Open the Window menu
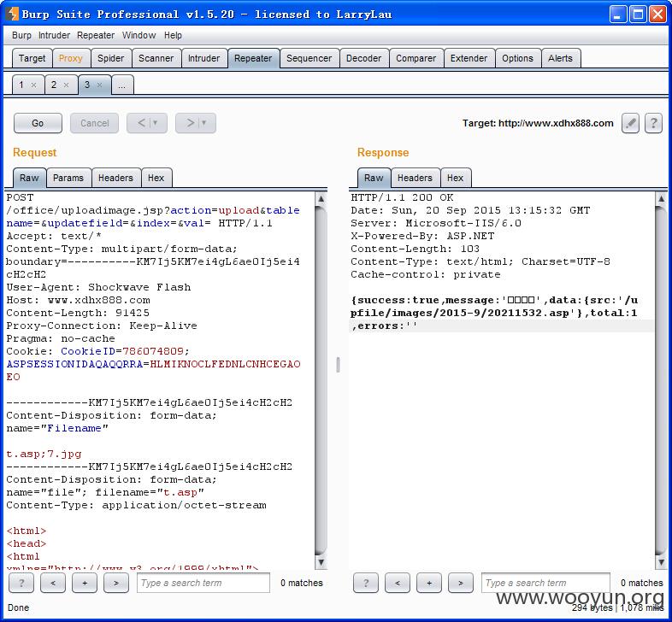This screenshot has width=672, height=622. click(139, 35)
